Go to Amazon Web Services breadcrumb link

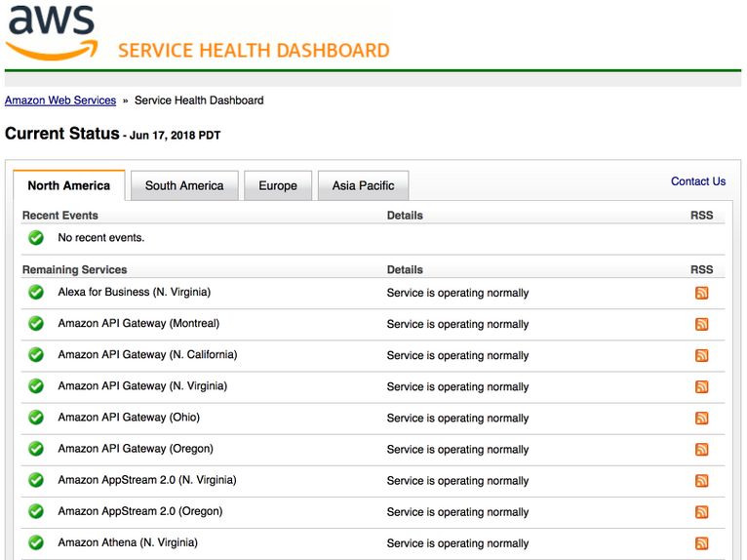click(x=60, y=100)
